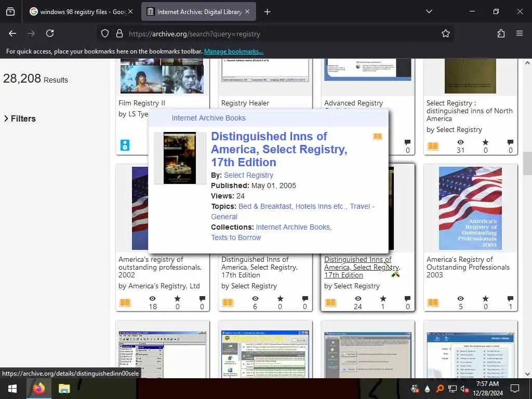Click the site padlock icon
The height and width of the screenshot is (399, 532).
pos(119,34)
